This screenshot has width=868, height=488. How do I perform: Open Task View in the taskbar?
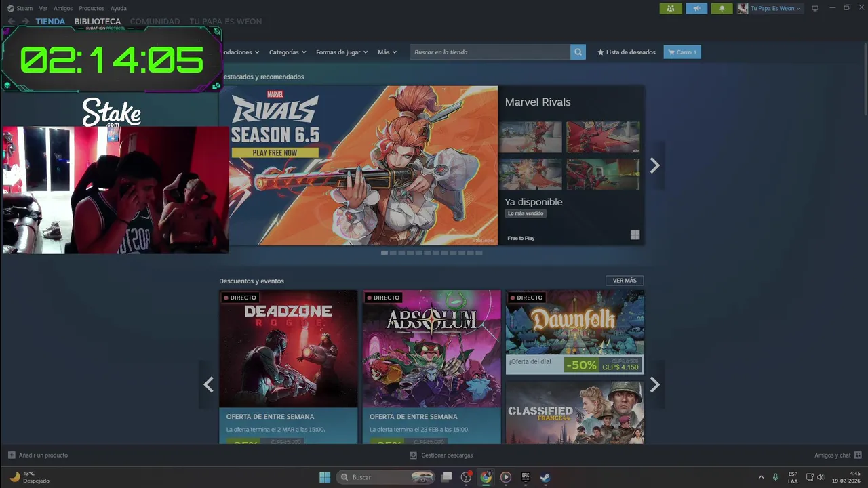coord(446,477)
